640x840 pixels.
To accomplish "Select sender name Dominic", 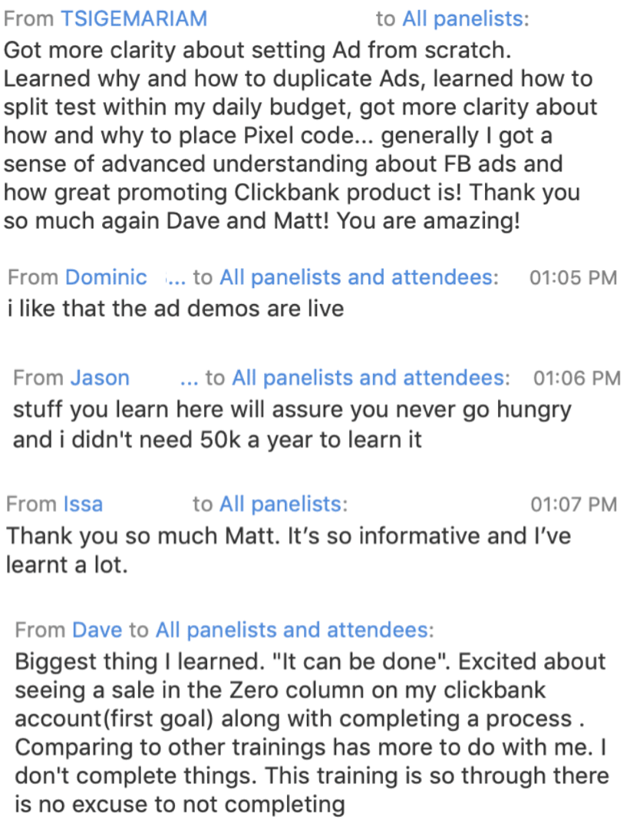I will (106, 277).
